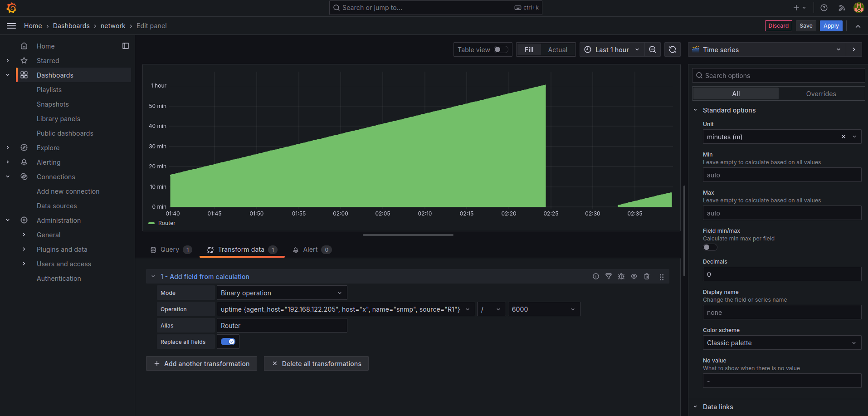Click the Decimals input field
This screenshot has width=868, height=416.
tap(782, 274)
